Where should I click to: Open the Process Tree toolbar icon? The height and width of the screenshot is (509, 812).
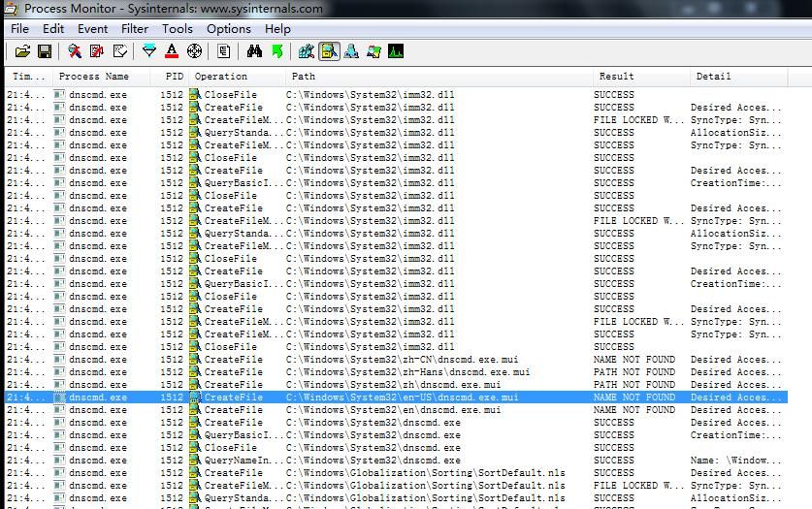click(224, 51)
